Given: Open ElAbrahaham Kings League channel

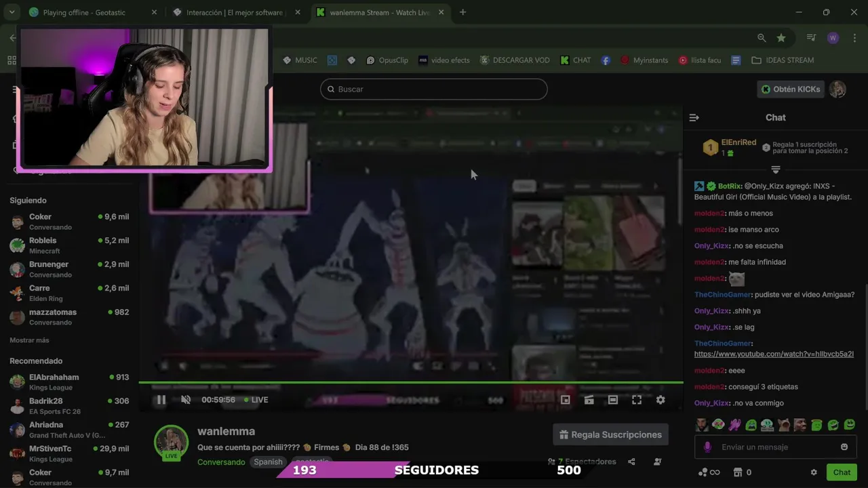Looking at the screenshot, I should [x=69, y=382].
